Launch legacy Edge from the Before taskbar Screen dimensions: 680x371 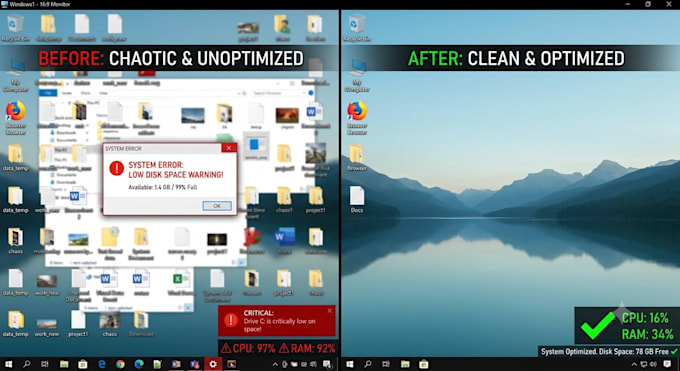point(101,364)
